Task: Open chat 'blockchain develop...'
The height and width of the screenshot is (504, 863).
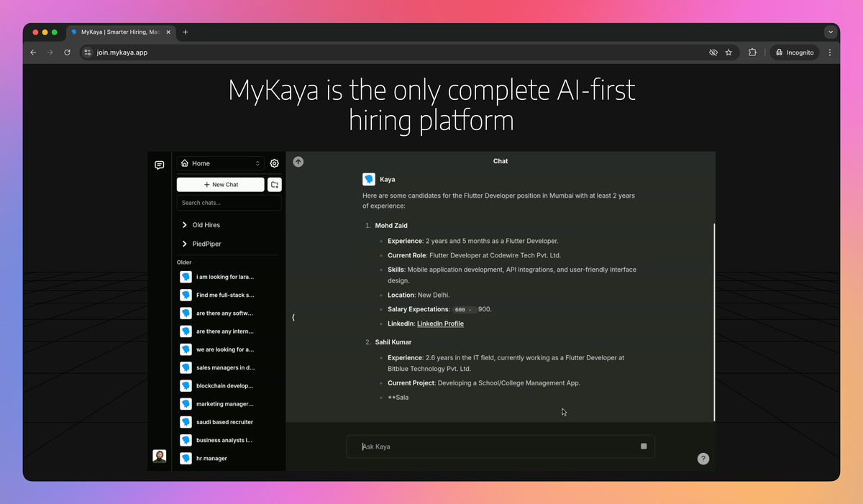Action: pos(225,386)
